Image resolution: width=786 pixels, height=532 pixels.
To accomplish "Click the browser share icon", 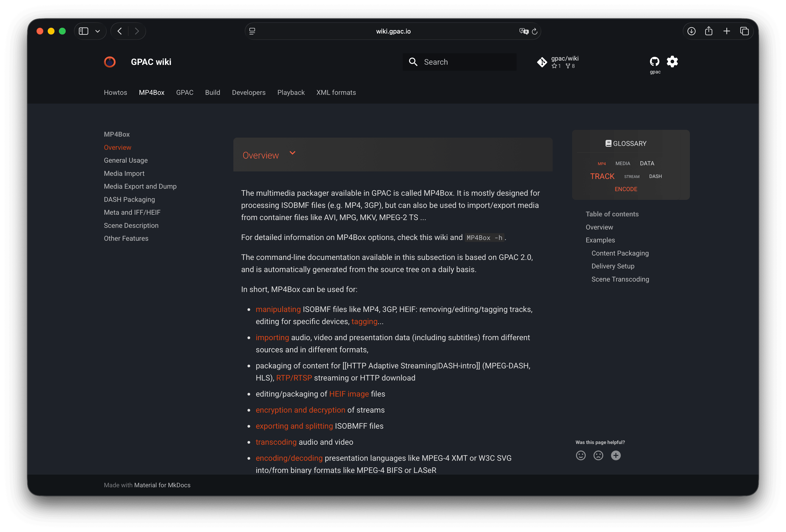I will pos(709,31).
